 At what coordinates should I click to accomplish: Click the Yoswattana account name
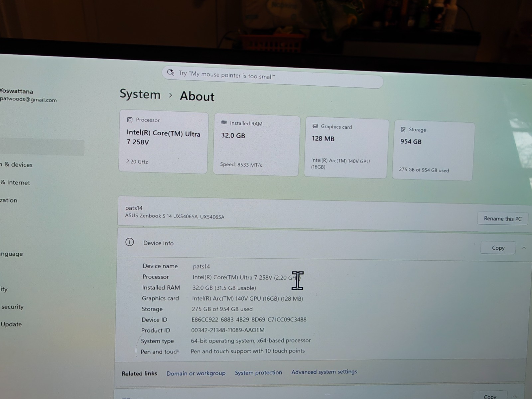pos(17,91)
